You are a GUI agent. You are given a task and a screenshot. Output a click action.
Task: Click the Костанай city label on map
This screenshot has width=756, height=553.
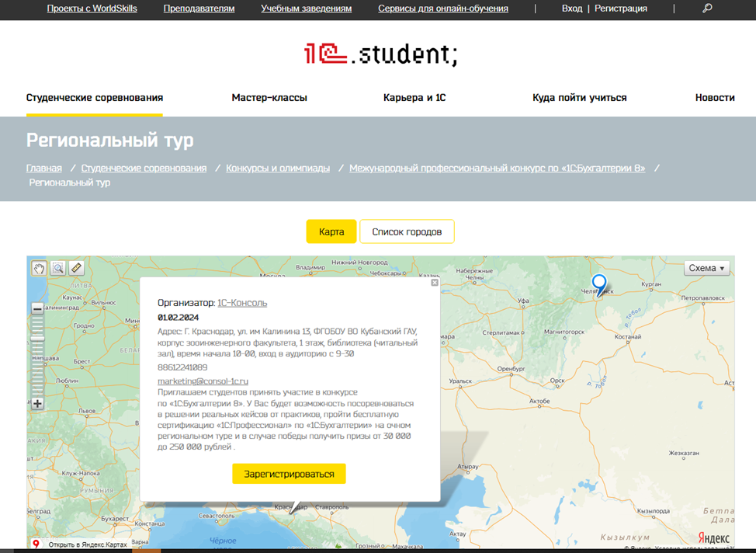point(628,337)
